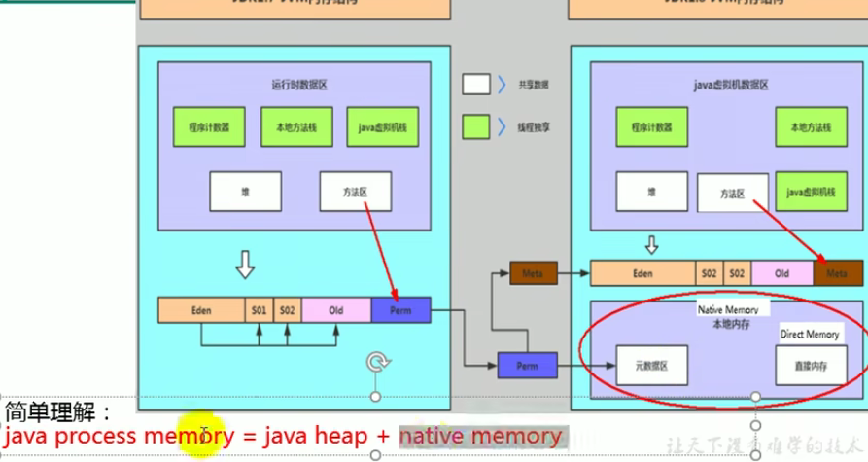This screenshot has height=462, width=868.
Task: Click java虚拟机栈 box under java虚拟机数据区
Action: pyautogui.click(x=812, y=192)
